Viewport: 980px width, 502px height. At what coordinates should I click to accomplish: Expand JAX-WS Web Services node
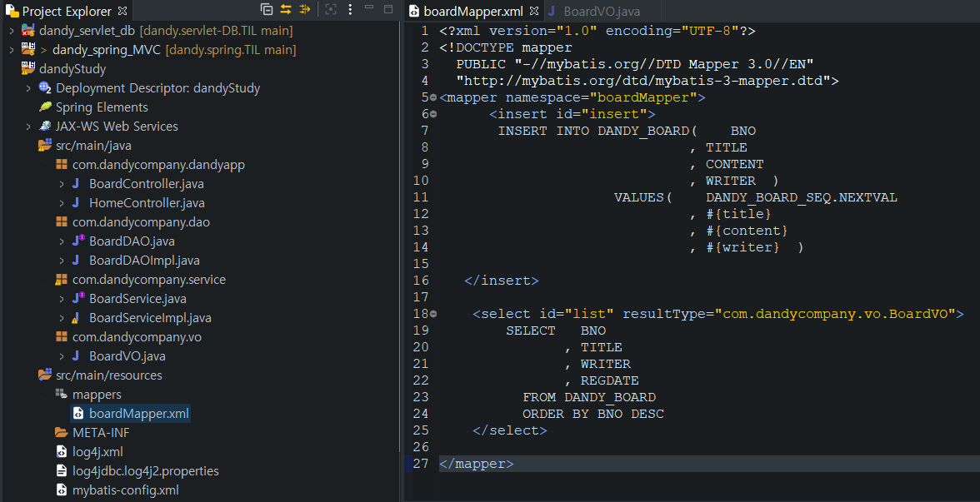[x=28, y=127]
